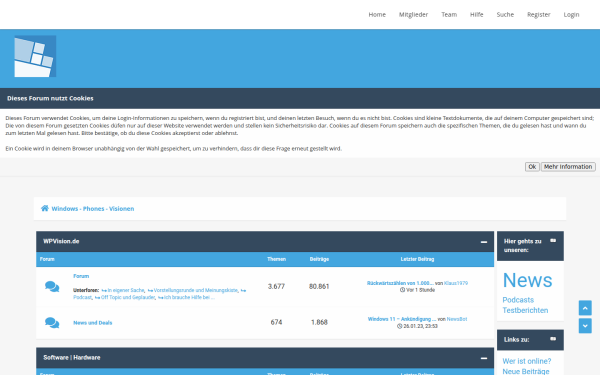Click the Themen count 3.677
600x375 pixels.
coord(276,286)
